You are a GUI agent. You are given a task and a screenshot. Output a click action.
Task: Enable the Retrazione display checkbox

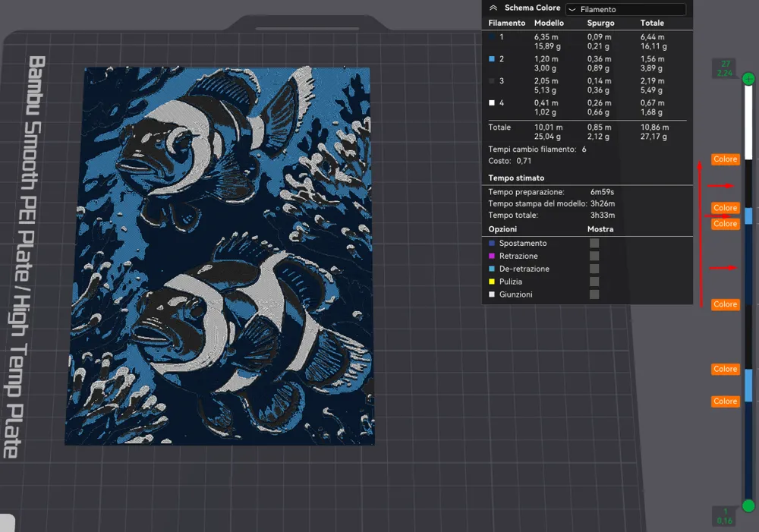(x=594, y=256)
